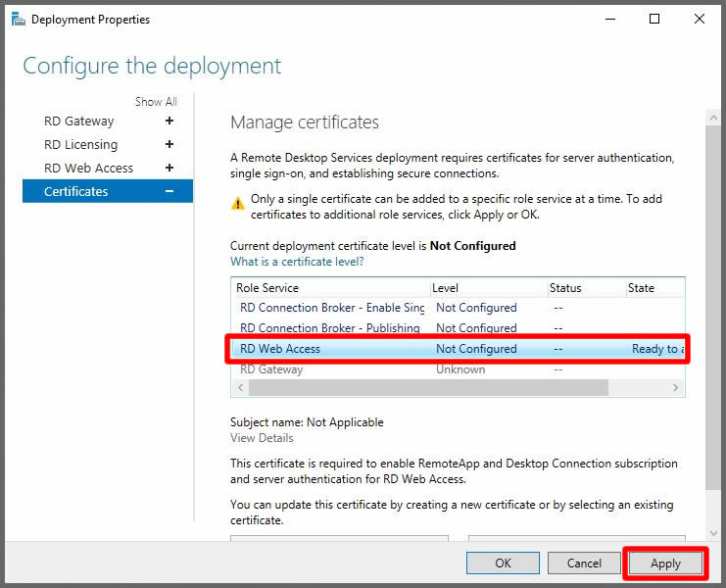Close the Deployment Properties window

tap(700, 19)
